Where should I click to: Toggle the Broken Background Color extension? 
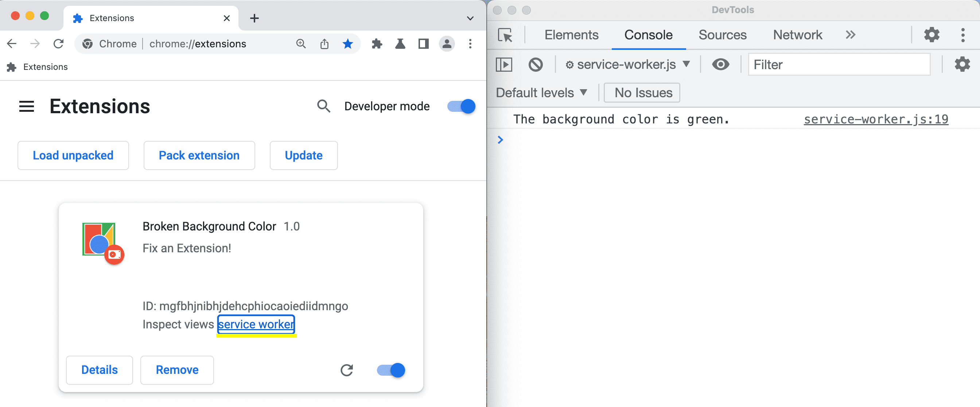390,370
